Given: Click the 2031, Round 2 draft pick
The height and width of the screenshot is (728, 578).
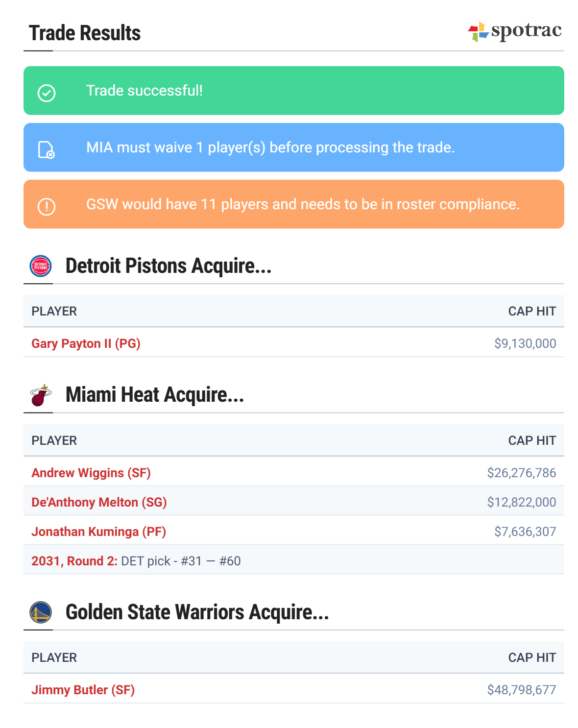Looking at the screenshot, I should (74, 561).
